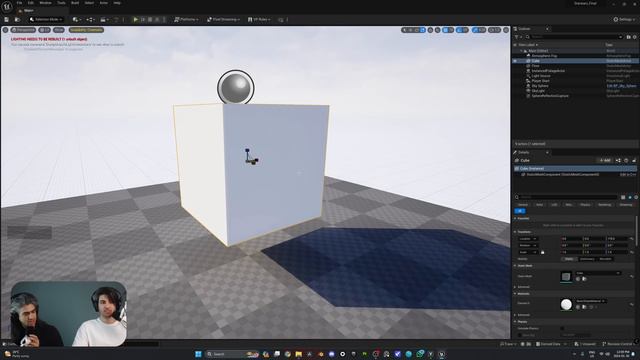Collapse the Main (Editor) tree node in the Outliner

521,51
